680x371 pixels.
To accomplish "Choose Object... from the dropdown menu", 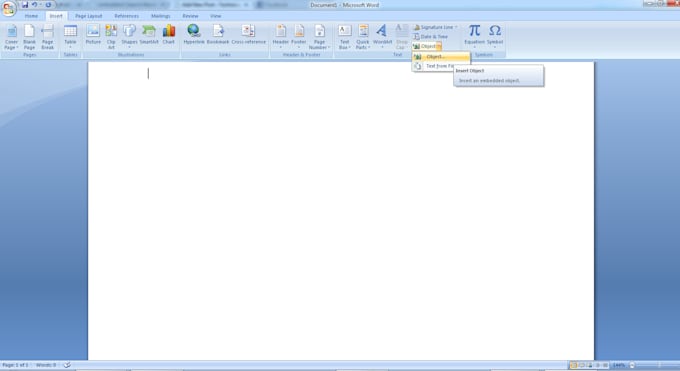I will [441, 56].
